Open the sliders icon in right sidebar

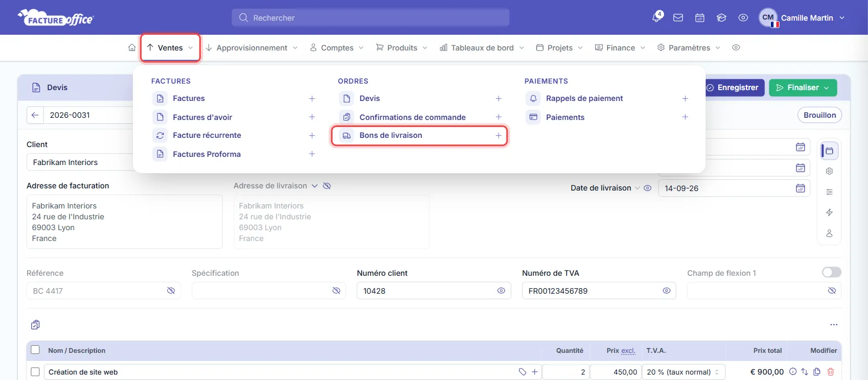pyautogui.click(x=829, y=192)
